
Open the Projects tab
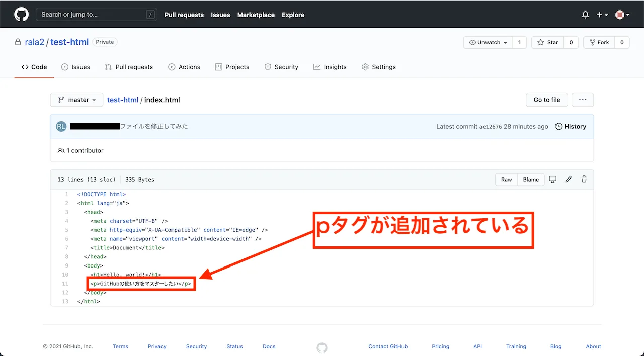click(232, 67)
